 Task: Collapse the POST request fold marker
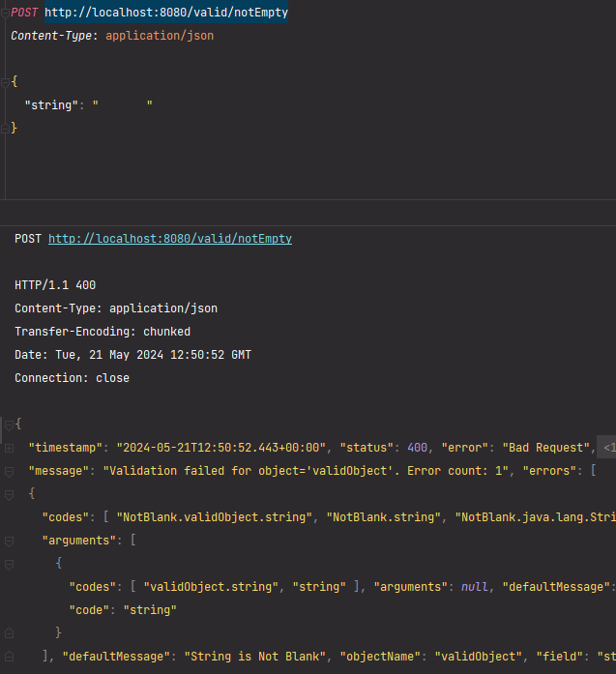[5, 14]
